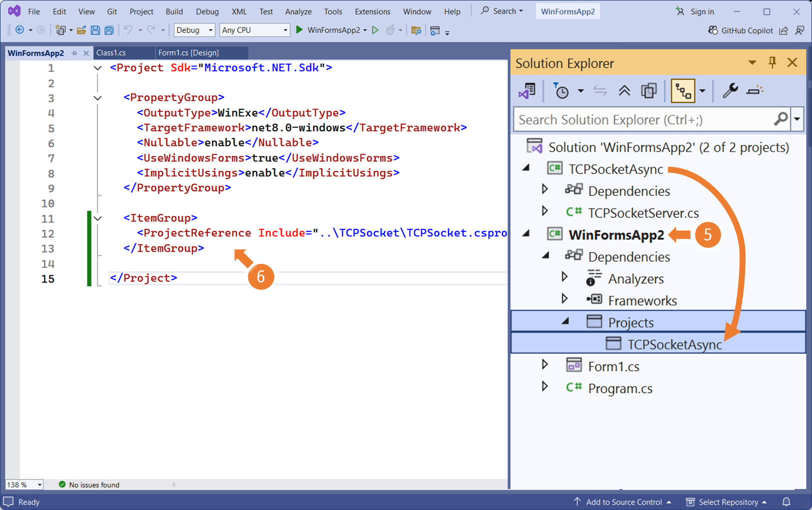
Task: Click Add to Source Control
Action: tap(622, 502)
